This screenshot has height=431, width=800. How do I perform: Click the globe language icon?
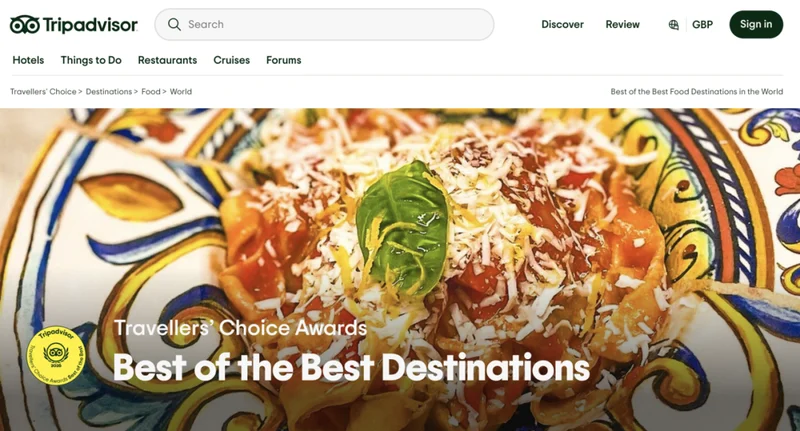(673, 24)
